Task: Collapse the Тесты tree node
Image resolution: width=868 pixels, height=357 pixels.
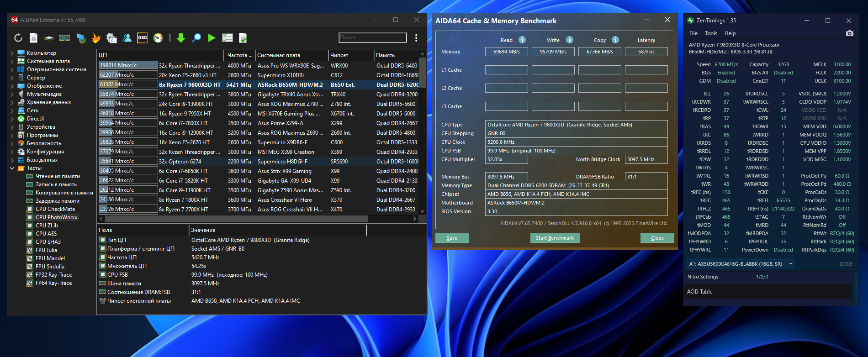Action: point(12,168)
